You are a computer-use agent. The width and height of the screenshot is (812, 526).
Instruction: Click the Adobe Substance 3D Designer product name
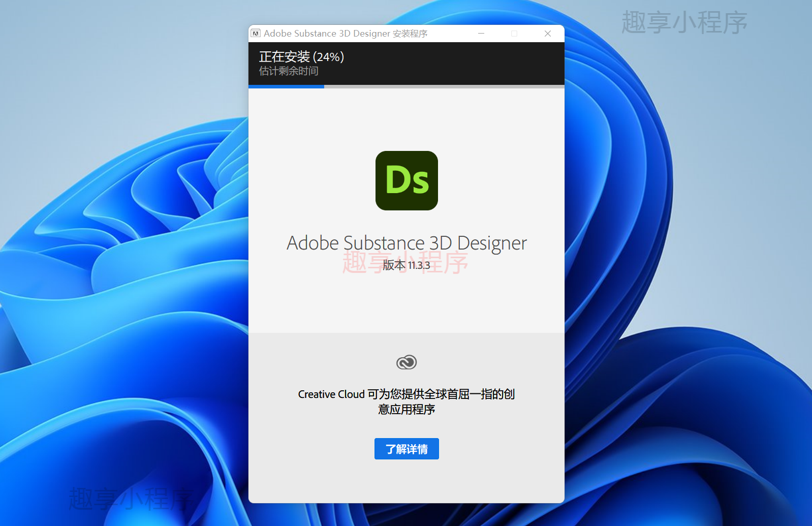click(407, 243)
